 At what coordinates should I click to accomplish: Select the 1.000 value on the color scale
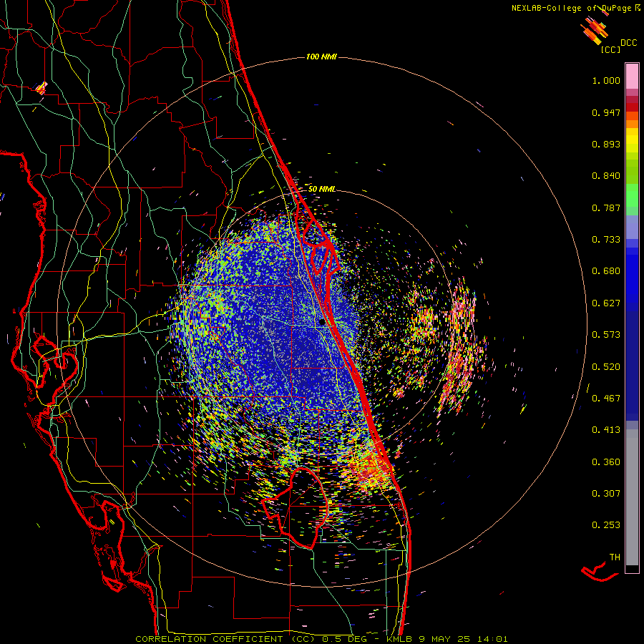(x=606, y=80)
